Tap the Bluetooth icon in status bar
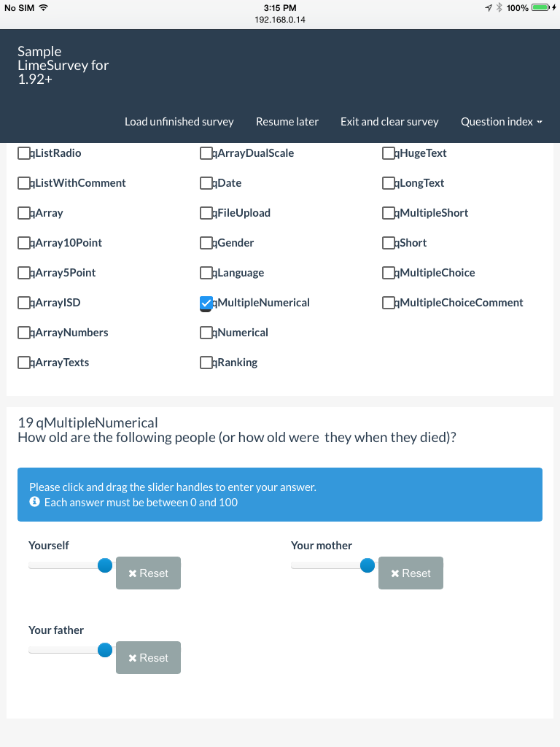 pos(499,7)
